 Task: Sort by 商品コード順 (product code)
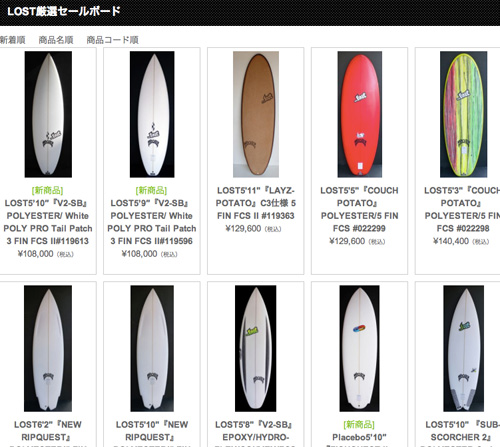(x=113, y=40)
